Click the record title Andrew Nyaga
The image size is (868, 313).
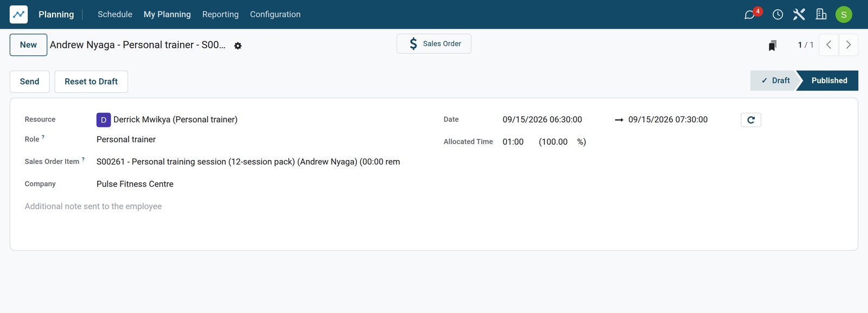point(138,45)
